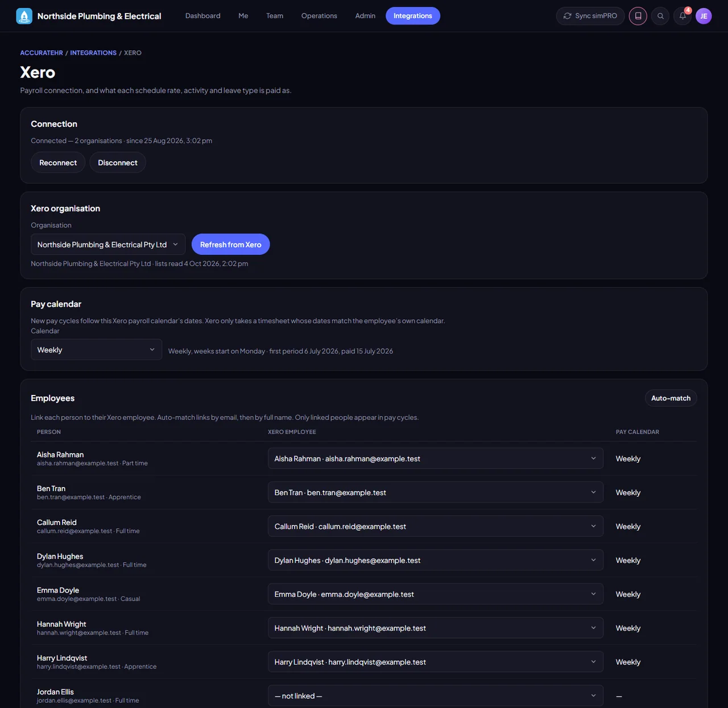
Task: Click the 'PERSON' column header
Action: (49, 432)
